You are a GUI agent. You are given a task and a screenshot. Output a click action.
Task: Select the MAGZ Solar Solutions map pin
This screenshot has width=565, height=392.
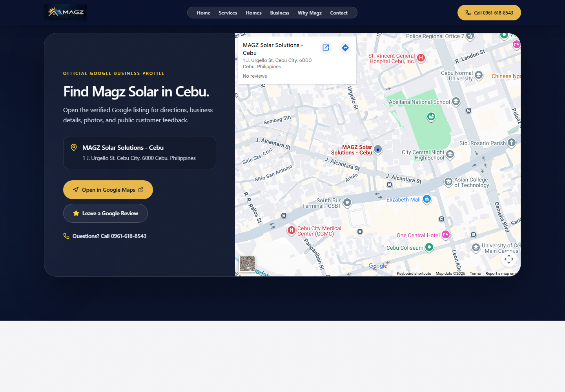pos(378,149)
